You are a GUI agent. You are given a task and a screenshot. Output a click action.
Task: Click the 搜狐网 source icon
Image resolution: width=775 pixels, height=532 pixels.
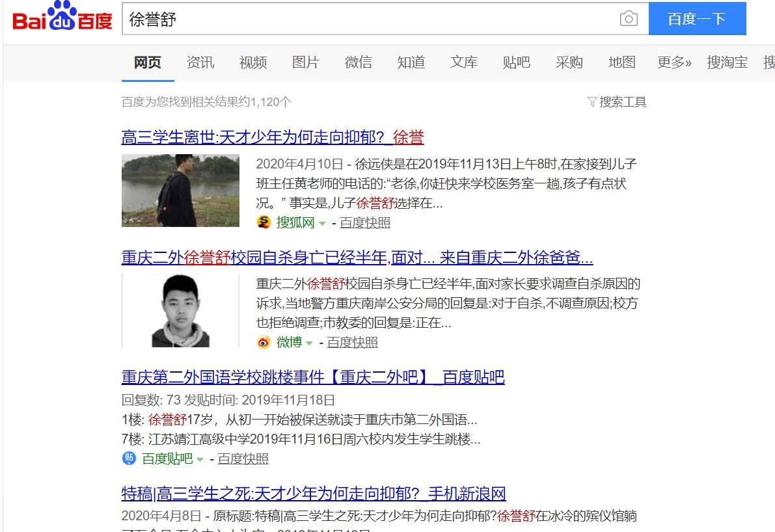click(x=264, y=222)
